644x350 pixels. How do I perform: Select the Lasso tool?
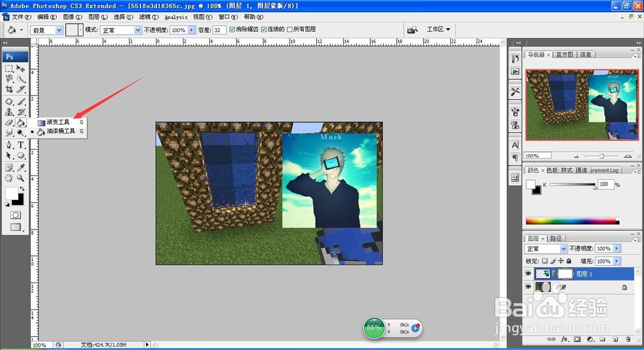point(9,79)
